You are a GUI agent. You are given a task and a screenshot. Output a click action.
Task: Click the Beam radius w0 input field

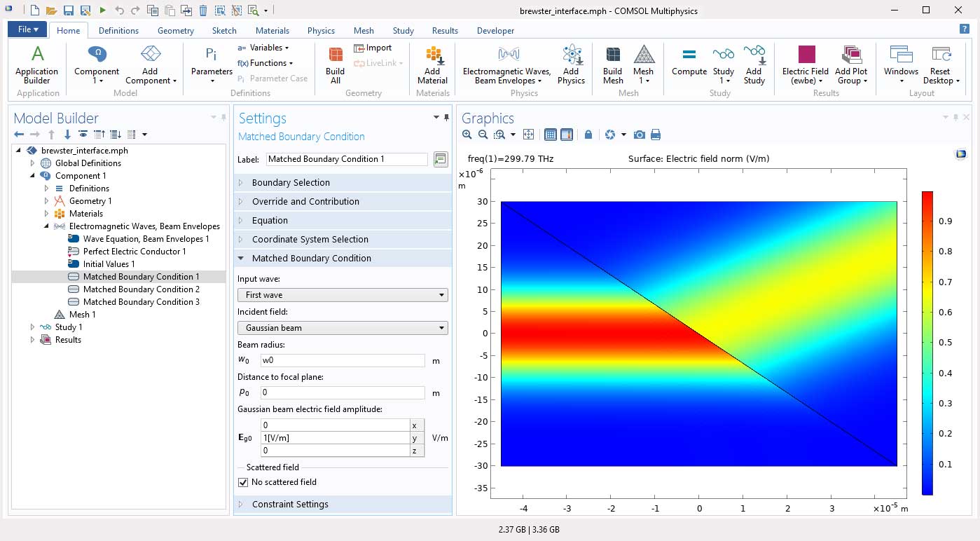click(343, 361)
